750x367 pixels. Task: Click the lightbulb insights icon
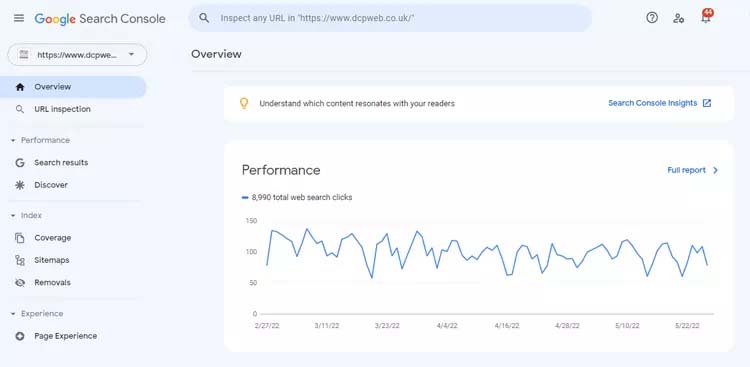[x=244, y=103]
